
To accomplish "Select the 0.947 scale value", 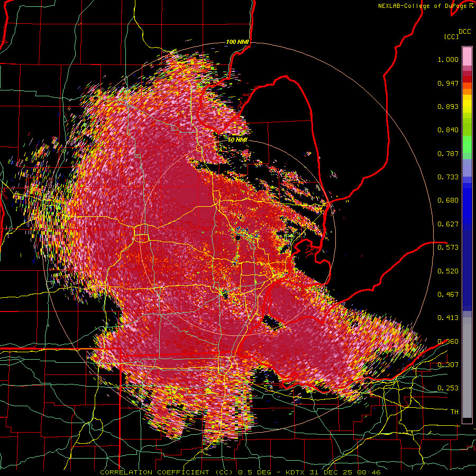I will [x=448, y=83].
